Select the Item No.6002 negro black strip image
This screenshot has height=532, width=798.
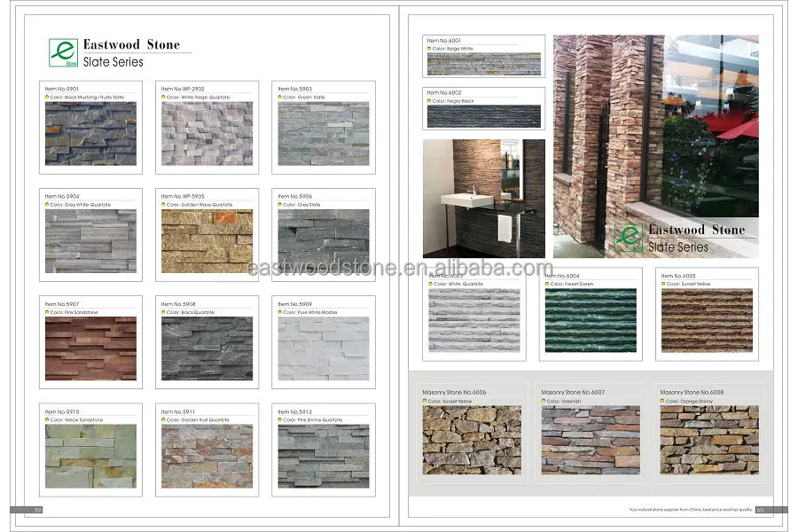484,116
